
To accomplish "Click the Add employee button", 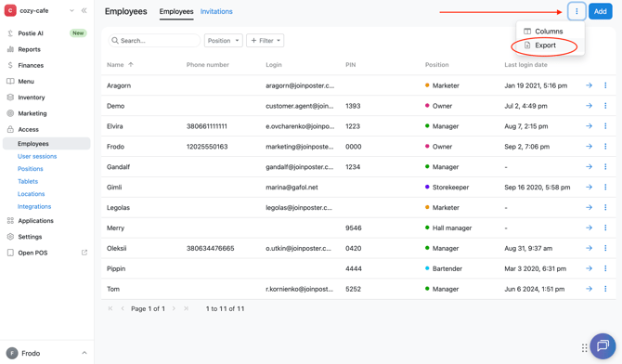I will click(x=600, y=11).
